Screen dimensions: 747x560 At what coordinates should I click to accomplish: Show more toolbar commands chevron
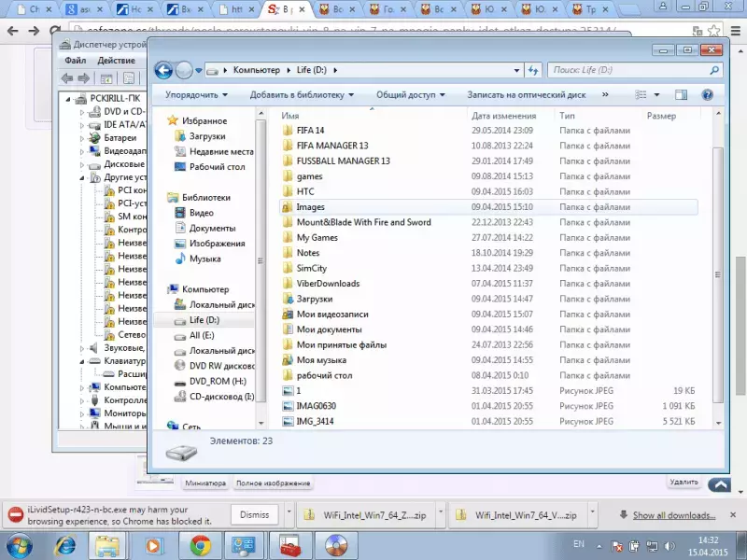pyautogui.click(x=605, y=95)
